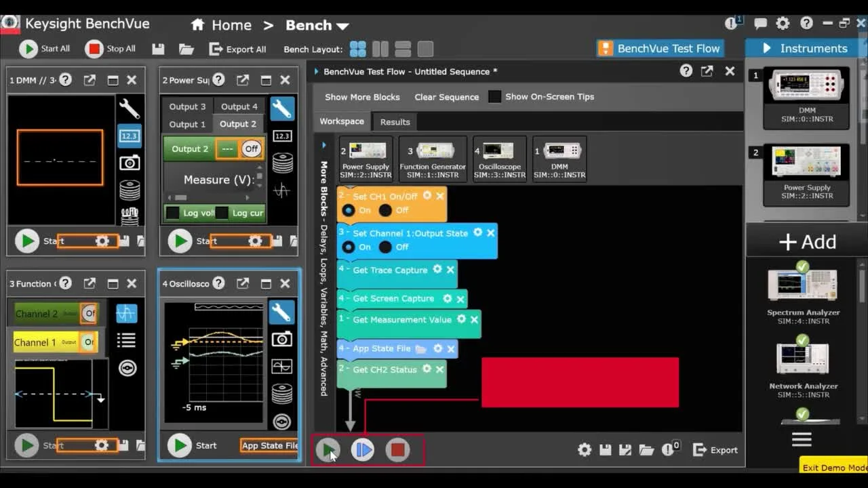Open settings gear on Get Trace Capture block
Image resolution: width=868 pixels, height=488 pixels.
[437, 269]
